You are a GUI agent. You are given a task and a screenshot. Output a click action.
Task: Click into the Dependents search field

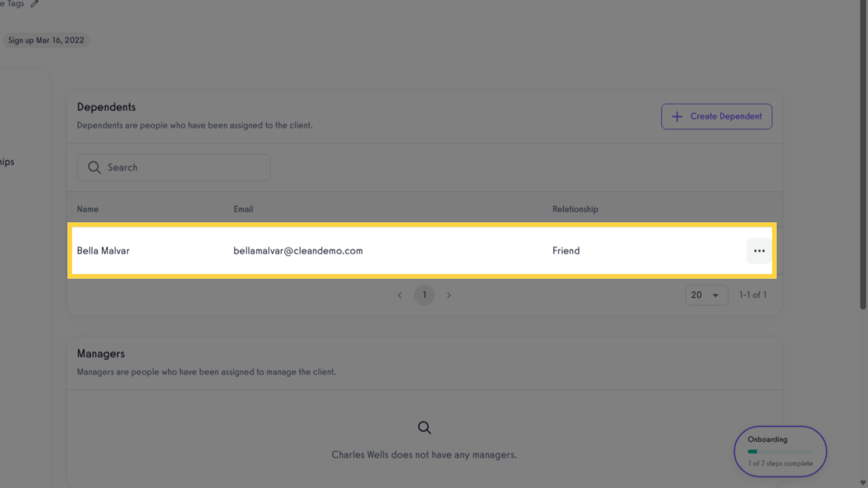[x=174, y=168]
